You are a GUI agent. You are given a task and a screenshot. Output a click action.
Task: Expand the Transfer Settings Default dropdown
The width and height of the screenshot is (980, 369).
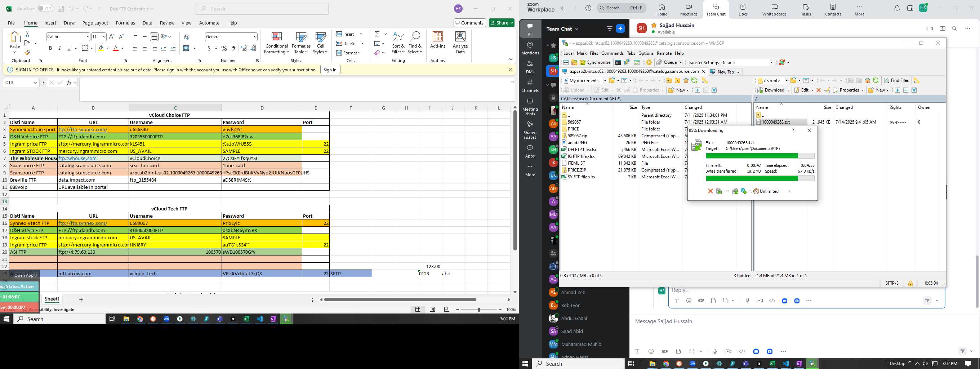771,62
